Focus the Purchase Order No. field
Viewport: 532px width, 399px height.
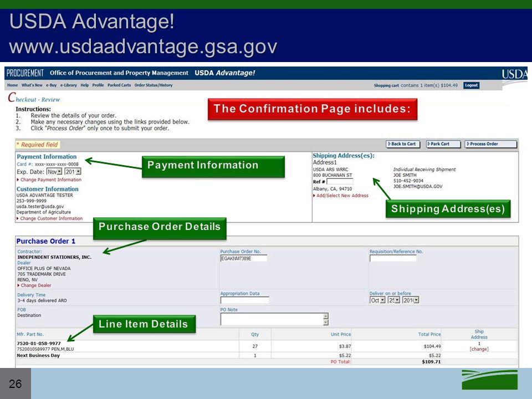pos(244,258)
